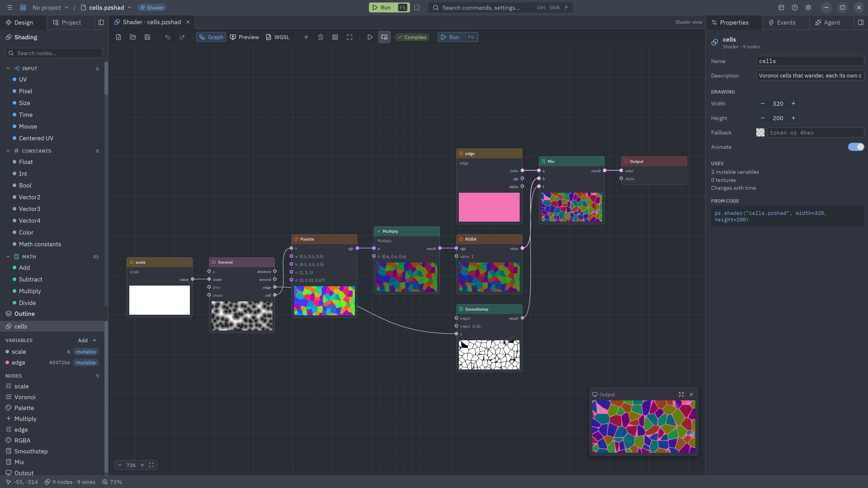Toggle mutable badge on scale variable

click(86, 352)
